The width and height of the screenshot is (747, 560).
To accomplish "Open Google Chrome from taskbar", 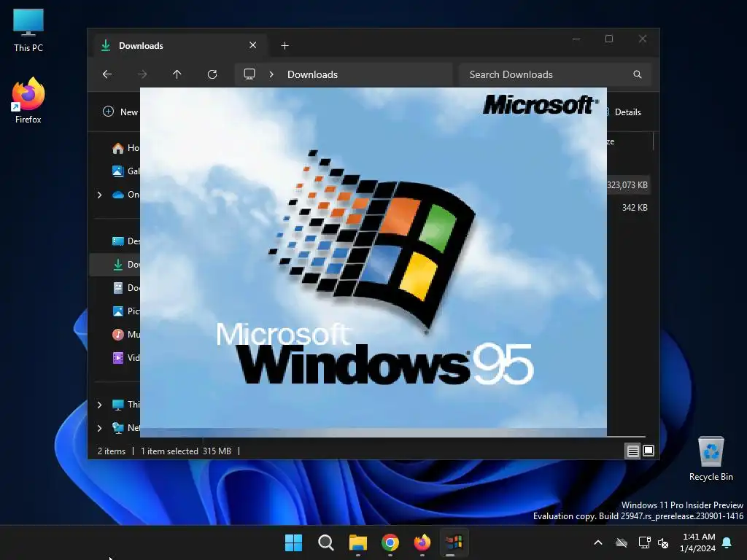I will pos(390,542).
